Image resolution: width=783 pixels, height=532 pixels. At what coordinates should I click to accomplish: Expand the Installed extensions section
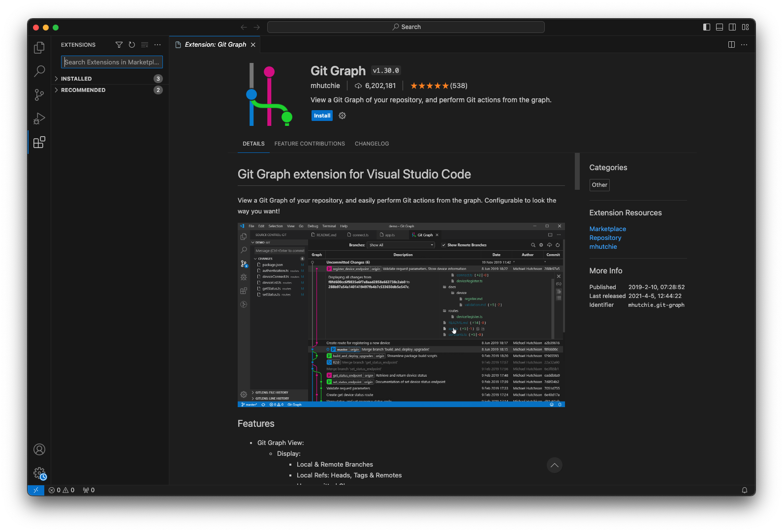click(x=110, y=79)
